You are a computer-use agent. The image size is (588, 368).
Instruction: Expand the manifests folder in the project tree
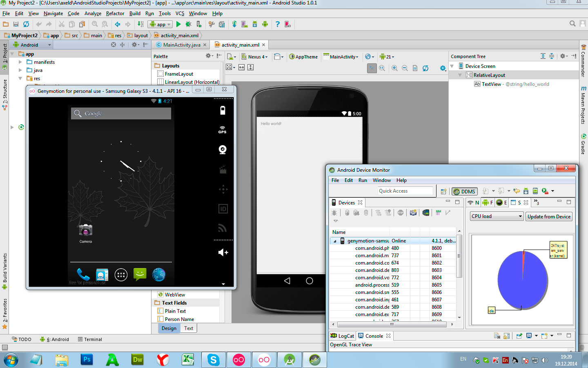click(20, 62)
